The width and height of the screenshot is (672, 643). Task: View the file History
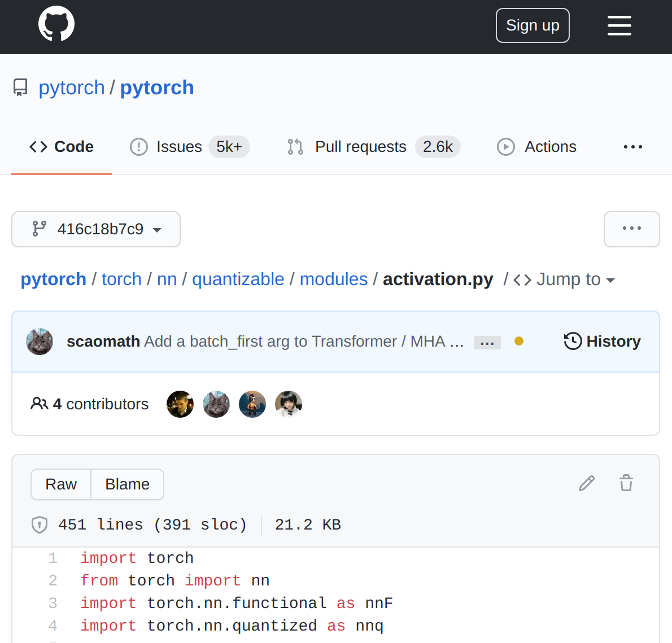(x=602, y=342)
